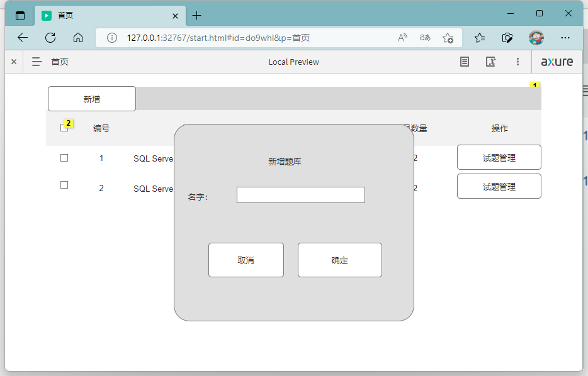Image resolution: width=588 pixels, height=376 pixels.
Task: Click the 编号 column header
Action: coord(101,128)
